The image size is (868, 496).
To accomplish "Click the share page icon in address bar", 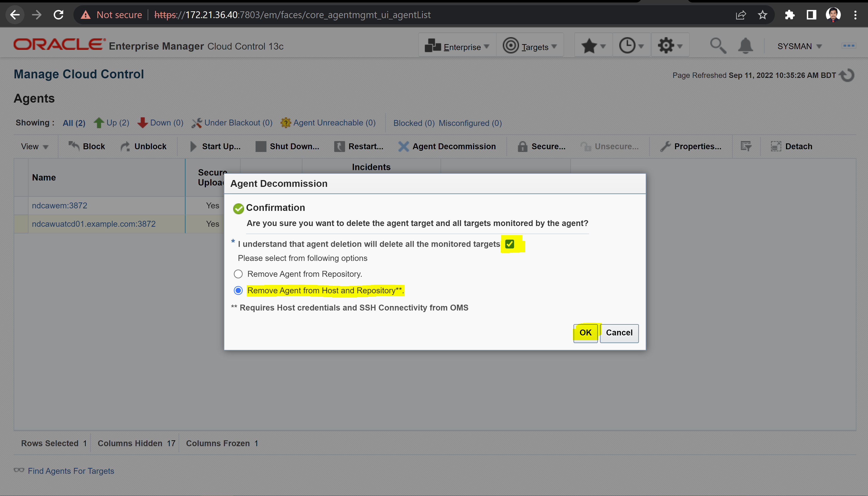I will click(x=741, y=15).
